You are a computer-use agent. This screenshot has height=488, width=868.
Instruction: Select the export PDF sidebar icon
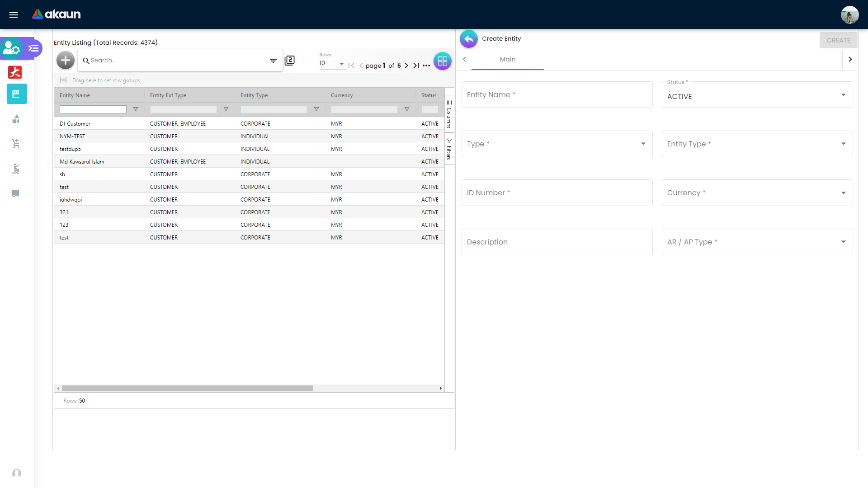pyautogui.click(x=15, y=72)
